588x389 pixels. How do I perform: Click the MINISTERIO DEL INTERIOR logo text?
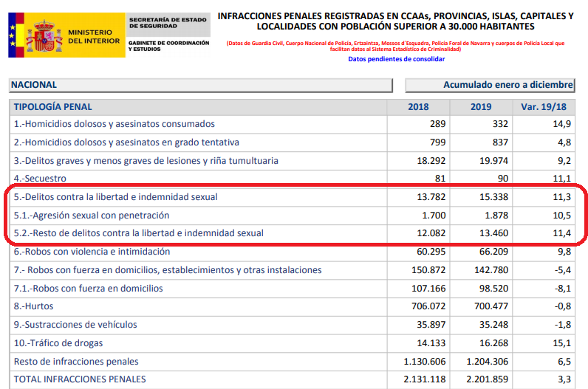[x=95, y=37]
